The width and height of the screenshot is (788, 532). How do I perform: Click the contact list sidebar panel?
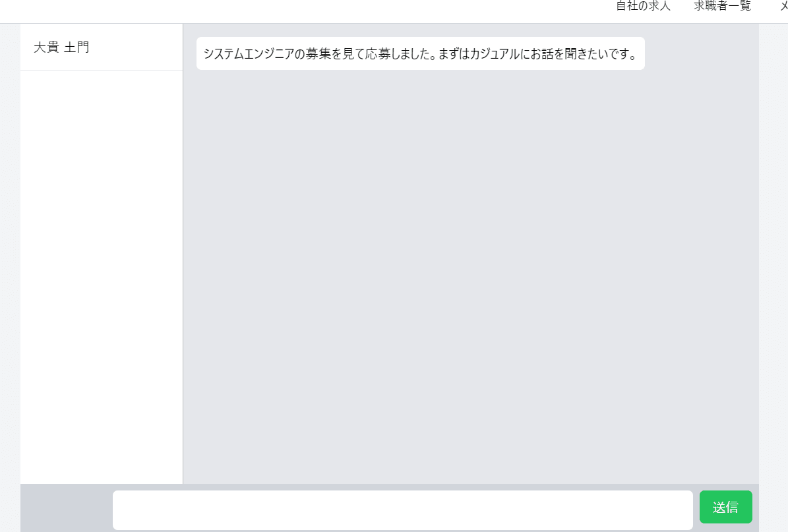[x=102, y=254]
